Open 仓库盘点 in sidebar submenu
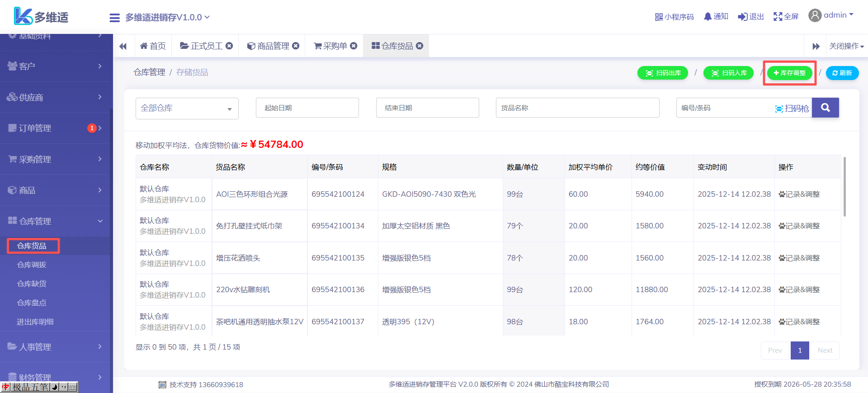 tap(32, 303)
